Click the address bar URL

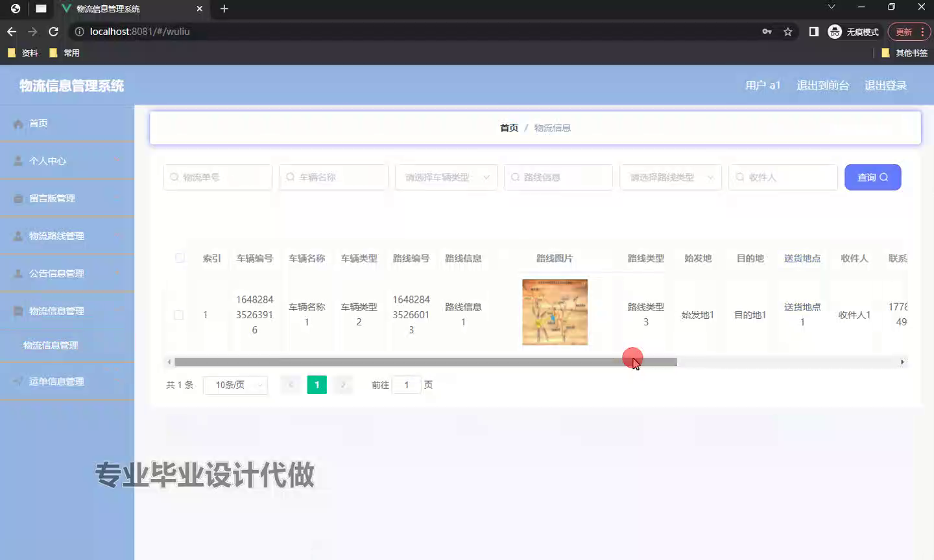(139, 31)
